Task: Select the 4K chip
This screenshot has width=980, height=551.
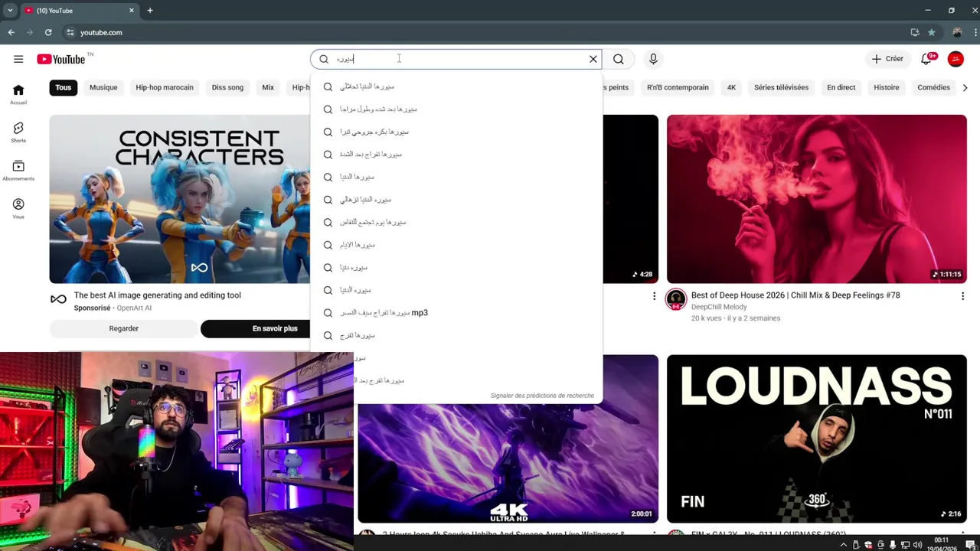Action: pyautogui.click(x=731, y=87)
